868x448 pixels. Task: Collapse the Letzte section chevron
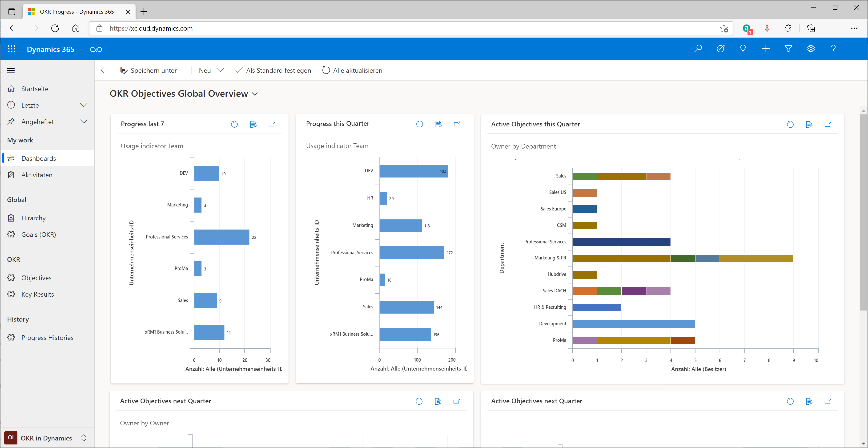[x=84, y=105]
